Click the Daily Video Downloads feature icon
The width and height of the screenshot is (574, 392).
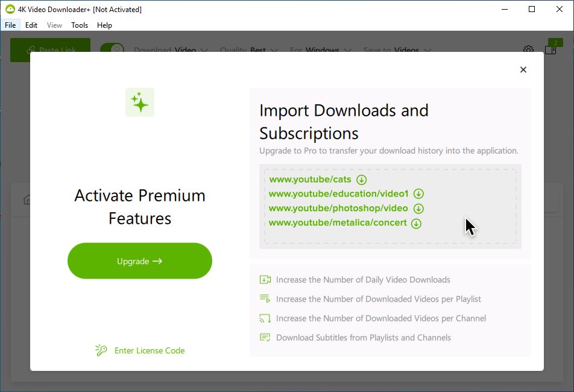pos(265,280)
